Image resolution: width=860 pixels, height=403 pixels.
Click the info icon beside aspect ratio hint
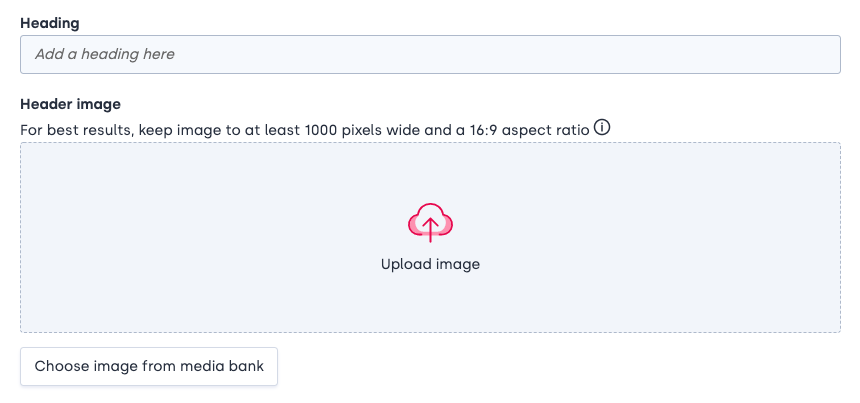[x=602, y=129]
